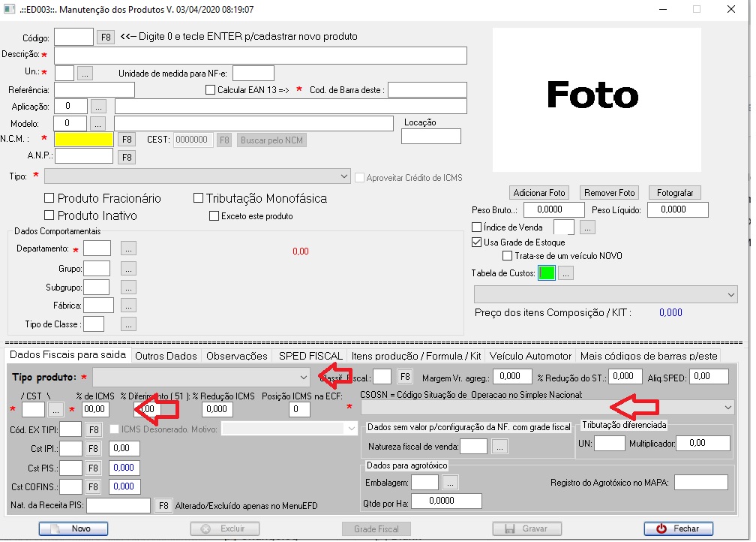Click ellipsis button beside Tabela de Custos
Screen dimensions: 756x542
tap(566, 274)
